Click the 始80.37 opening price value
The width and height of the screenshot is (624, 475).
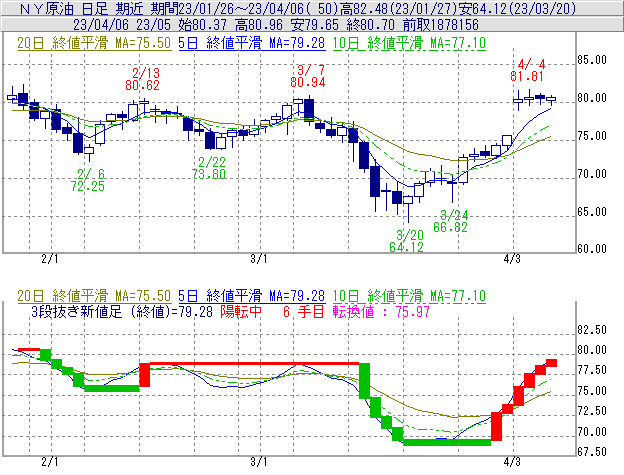[203, 25]
